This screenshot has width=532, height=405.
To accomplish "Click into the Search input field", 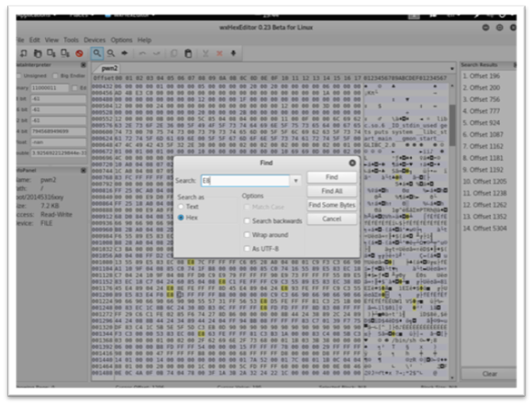I will (x=245, y=180).
